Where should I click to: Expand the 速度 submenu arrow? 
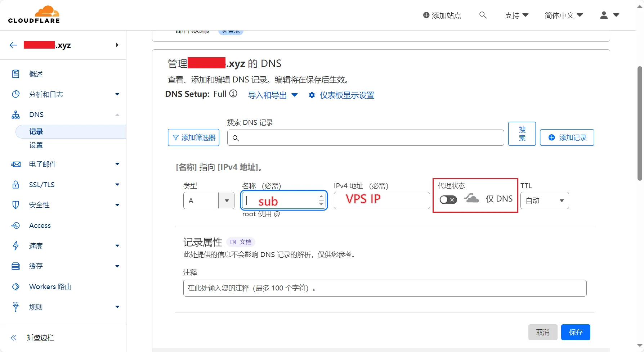click(x=117, y=246)
